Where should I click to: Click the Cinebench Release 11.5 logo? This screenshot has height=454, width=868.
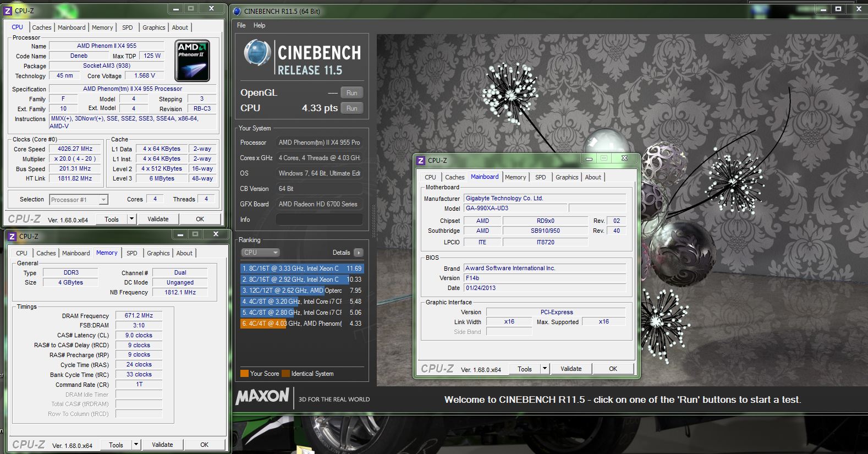pos(302,57)
